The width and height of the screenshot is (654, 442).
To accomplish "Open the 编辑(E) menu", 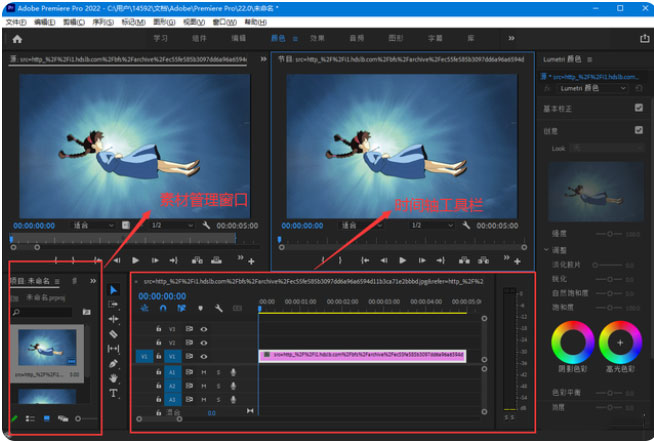I will pos(44,22).
